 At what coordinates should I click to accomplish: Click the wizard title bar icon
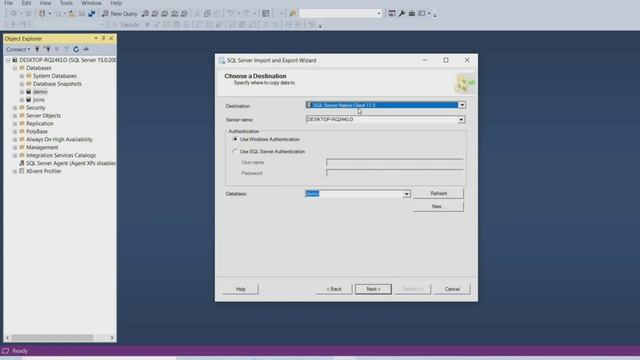pyautogui.click(x=222, y=60)
